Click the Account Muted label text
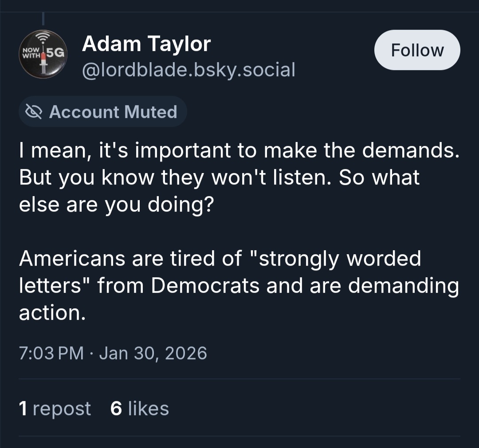The width and height of the screenshot is (479, 448). pyautogui.click(x=113, y=112)
